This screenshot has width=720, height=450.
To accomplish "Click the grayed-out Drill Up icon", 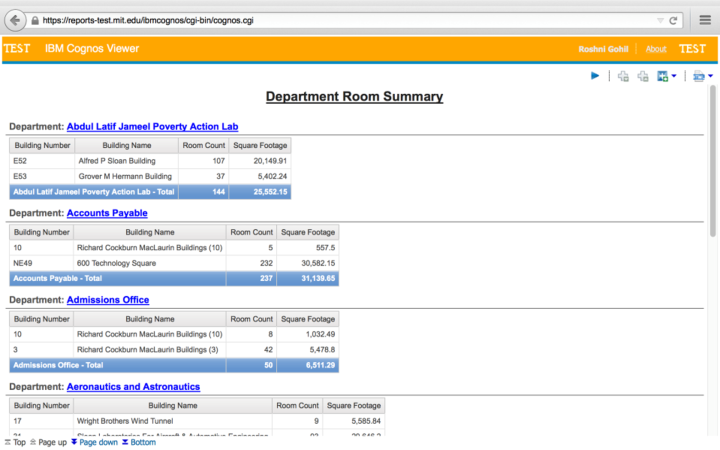I will [643, 76].
